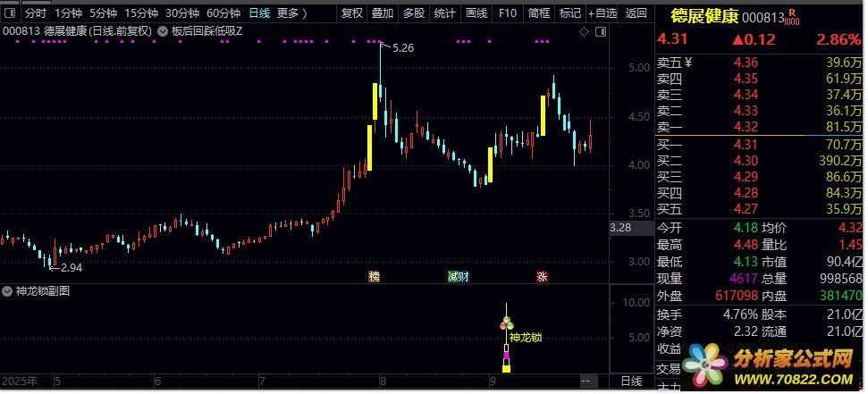Click the ¥ symbol next to 卖五
The width and height of the screenshot is (868, 394).
pos(688,63)
